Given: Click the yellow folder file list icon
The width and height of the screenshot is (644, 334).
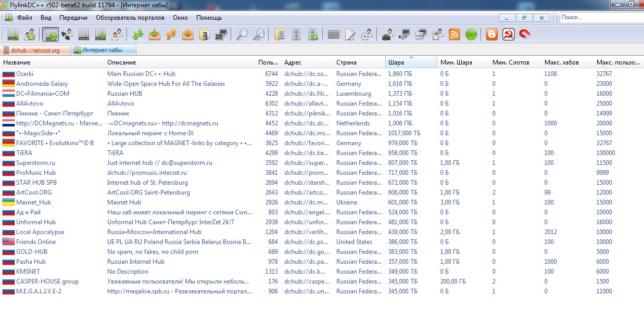Looking at the screenshot, I should 280,35.
